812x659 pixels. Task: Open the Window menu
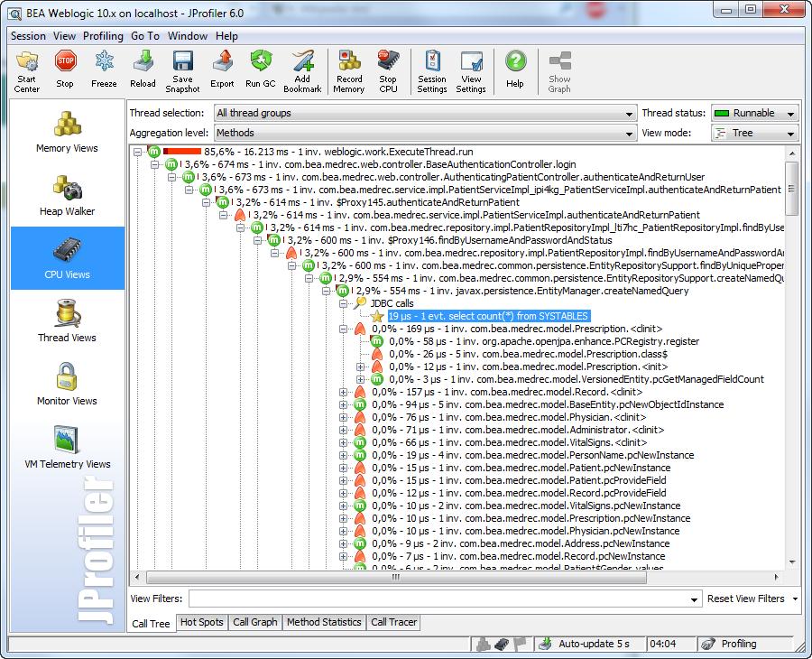(x=188, y=36)
